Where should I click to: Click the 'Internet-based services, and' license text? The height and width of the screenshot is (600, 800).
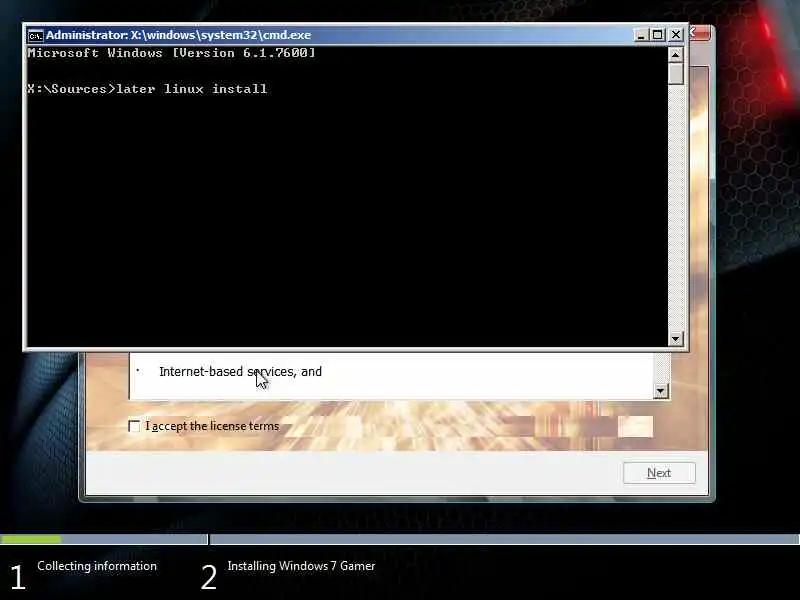240,371
